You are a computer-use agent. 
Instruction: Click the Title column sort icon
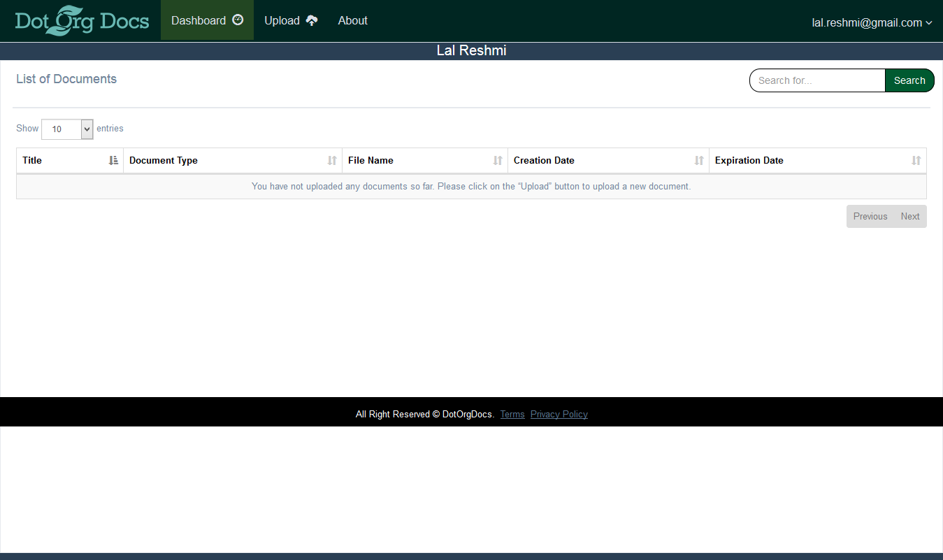114,161
